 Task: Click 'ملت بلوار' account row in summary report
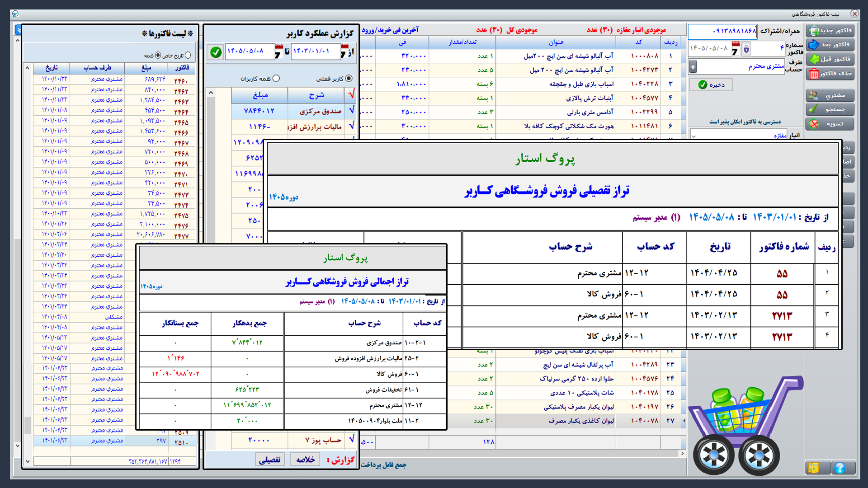pyautogui.click(x=293, y=421)
